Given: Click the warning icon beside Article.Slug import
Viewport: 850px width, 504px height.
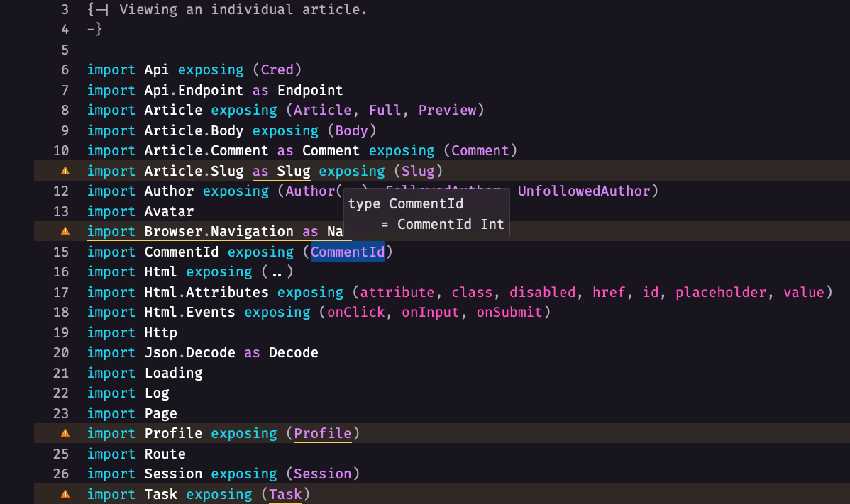Looking at the screenshot, I should pos(65,171).
